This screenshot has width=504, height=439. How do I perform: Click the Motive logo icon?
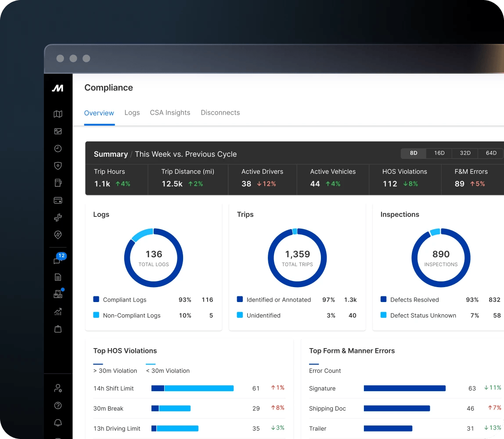pos(58,88)
